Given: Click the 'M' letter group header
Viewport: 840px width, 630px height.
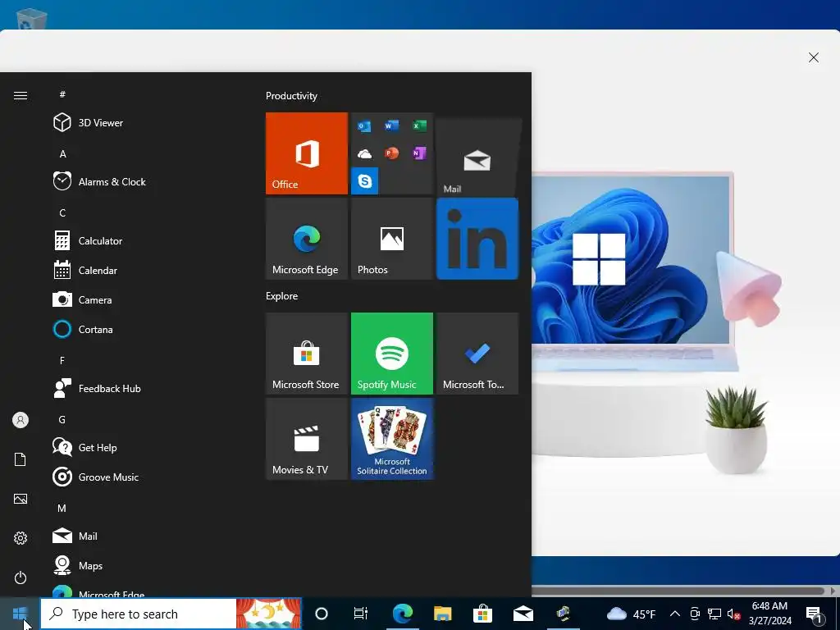Looking at the screenshot, I should click(x=62, y=508).
